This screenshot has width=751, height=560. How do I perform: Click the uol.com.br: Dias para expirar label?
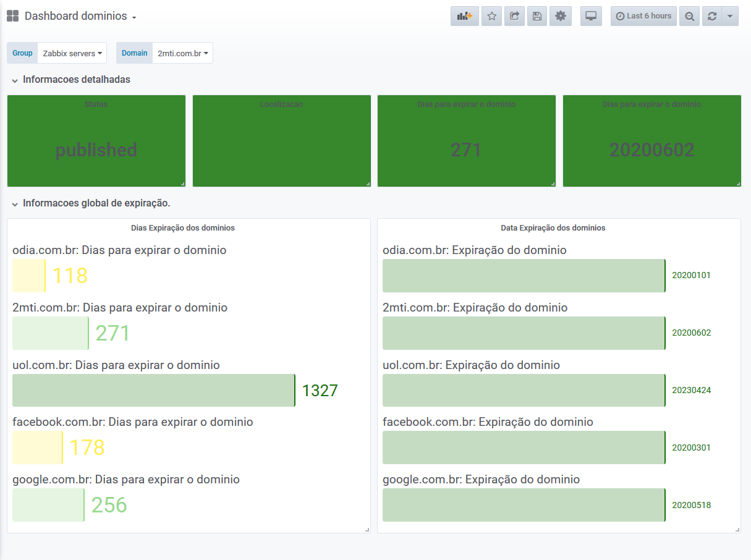coord(116,365)
